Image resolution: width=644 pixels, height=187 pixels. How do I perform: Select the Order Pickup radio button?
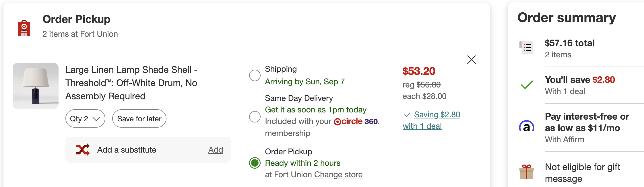[x=255, y=163]
